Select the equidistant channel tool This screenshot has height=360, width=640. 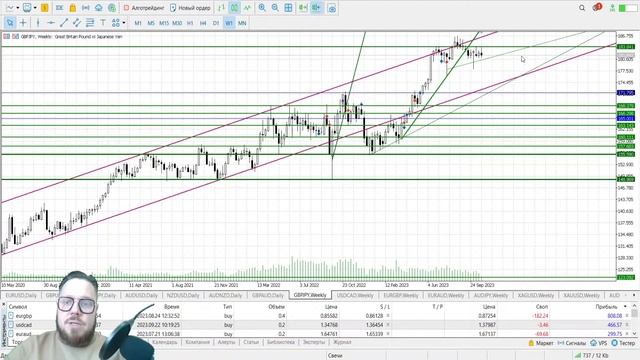click(x=77, y=23)
